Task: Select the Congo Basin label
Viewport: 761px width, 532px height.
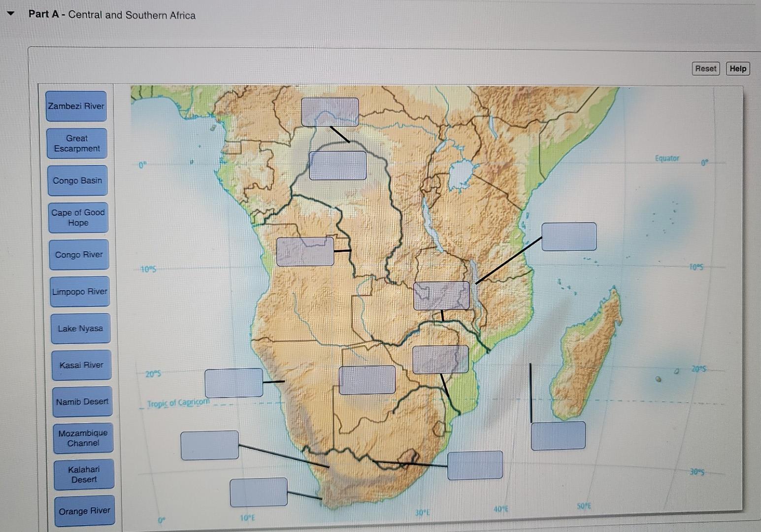Action: 77,180
